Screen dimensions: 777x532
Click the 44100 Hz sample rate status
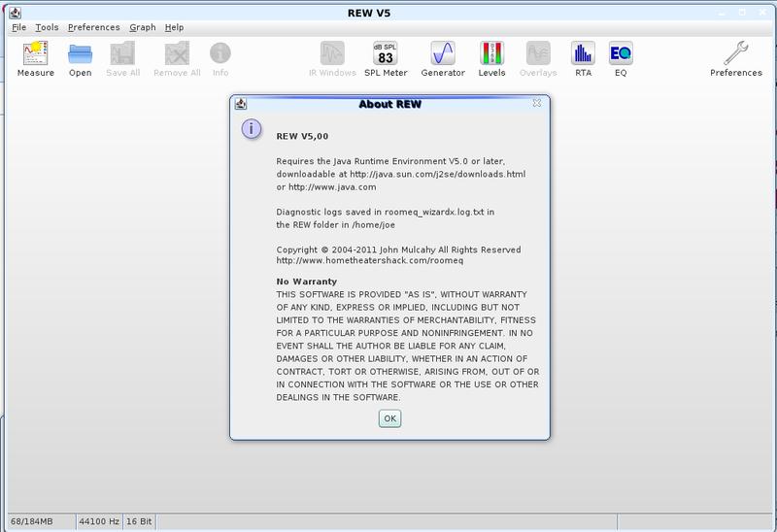click(99, 521)
